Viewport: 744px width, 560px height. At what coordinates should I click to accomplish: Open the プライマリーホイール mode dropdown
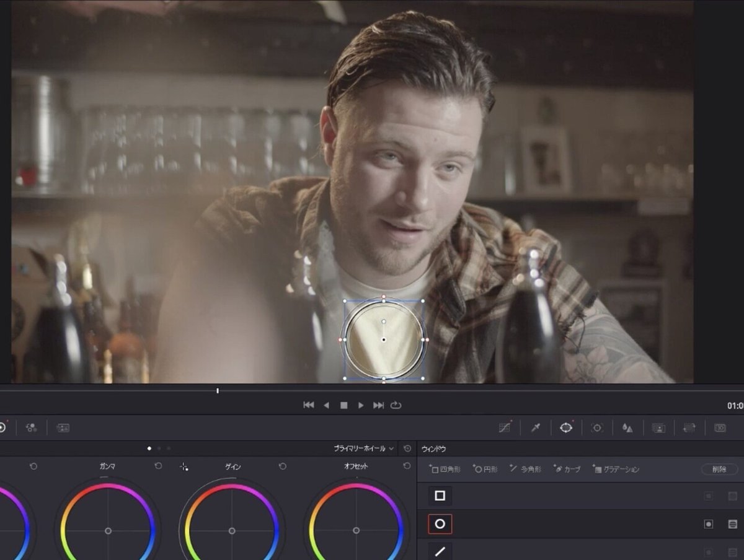tap(363, 448)
